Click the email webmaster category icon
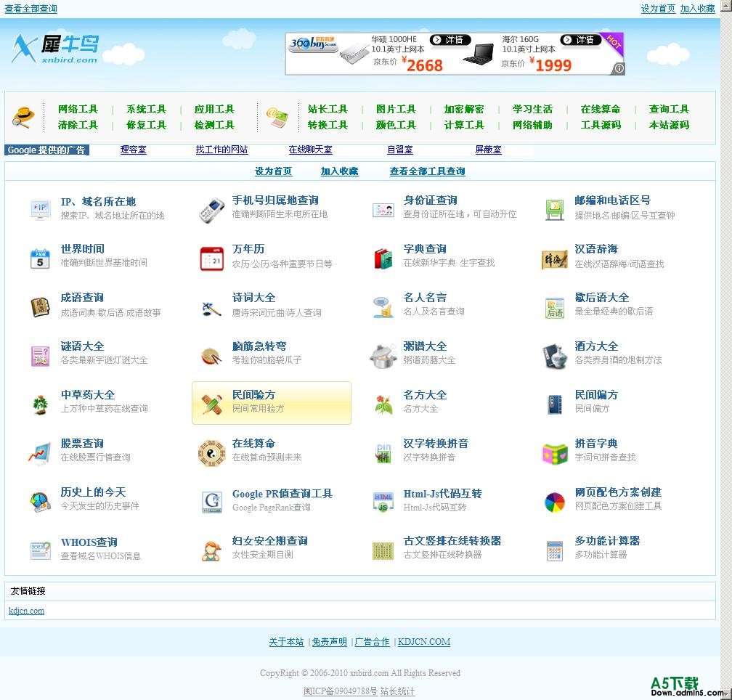The width and height of the screenshot is (732, 700). coord(277,118)
